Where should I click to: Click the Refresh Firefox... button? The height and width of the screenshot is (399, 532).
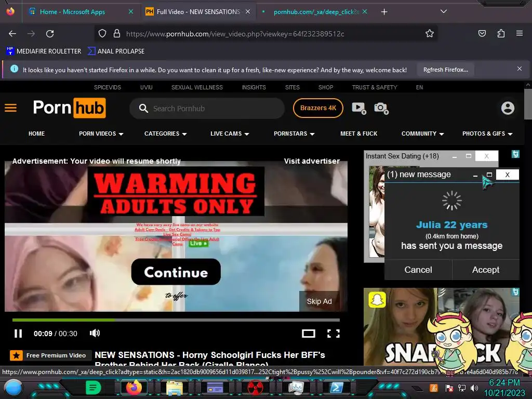tap(445, 70)
